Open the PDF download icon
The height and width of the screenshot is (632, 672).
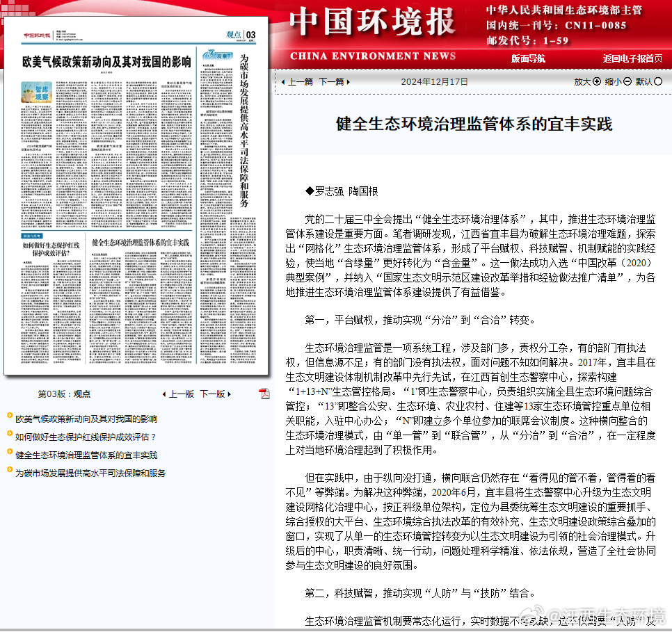(264, 394)
